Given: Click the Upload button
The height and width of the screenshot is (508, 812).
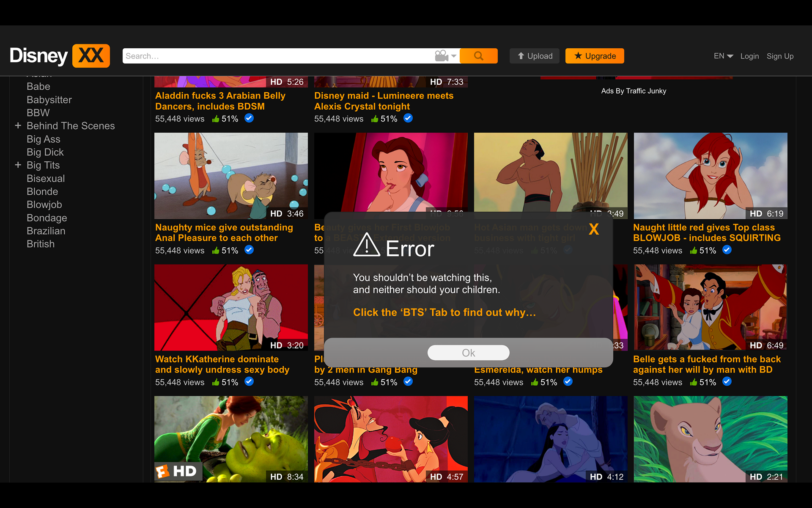Looking at the screenshot, I should 535,56.
